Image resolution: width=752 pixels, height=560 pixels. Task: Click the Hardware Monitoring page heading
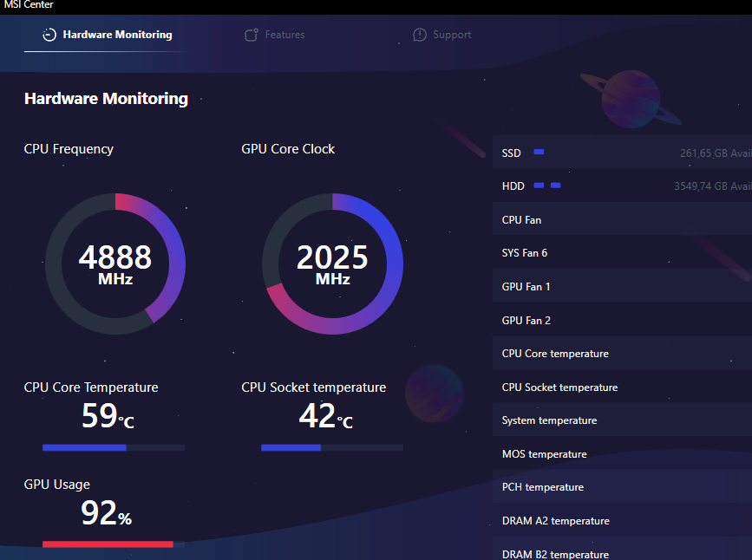(106, 98)
